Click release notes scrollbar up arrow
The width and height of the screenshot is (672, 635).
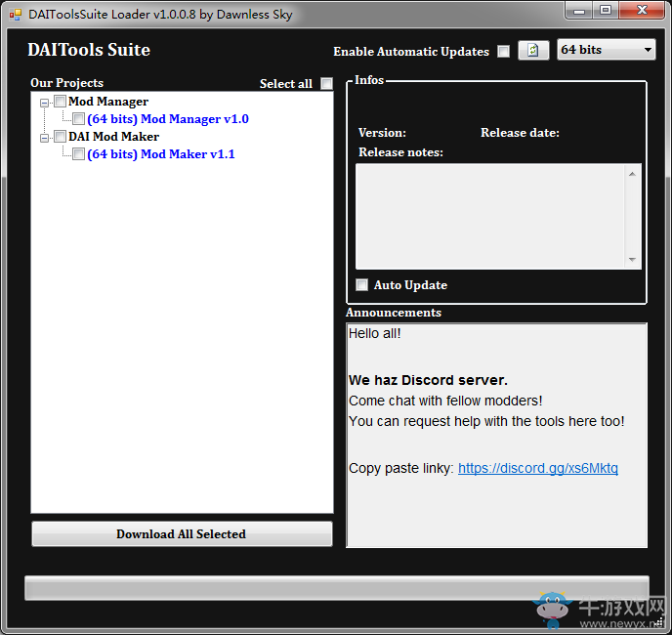point(632,174)
